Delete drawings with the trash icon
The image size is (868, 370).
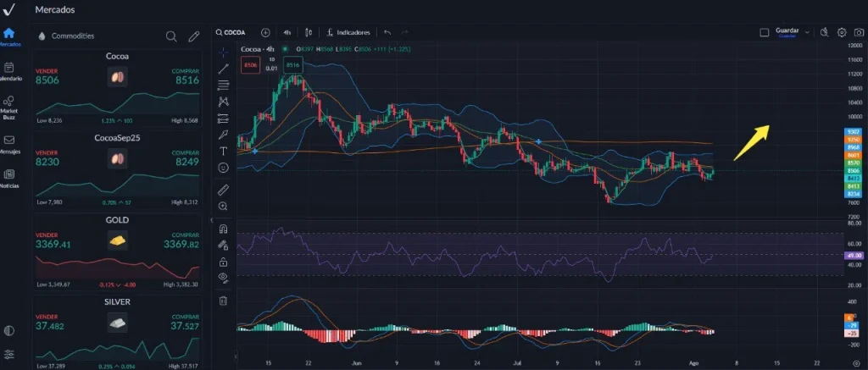[x=223, y=301]
